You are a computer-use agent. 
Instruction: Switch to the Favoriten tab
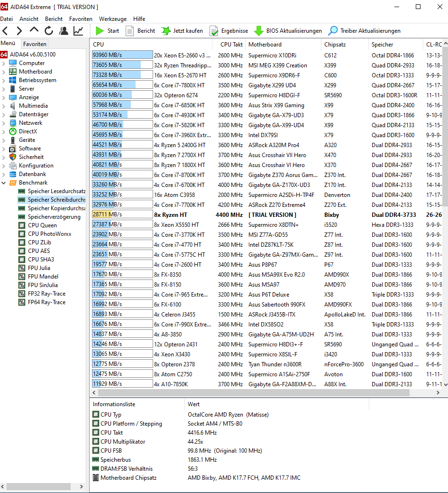click(x=35, y=44)
